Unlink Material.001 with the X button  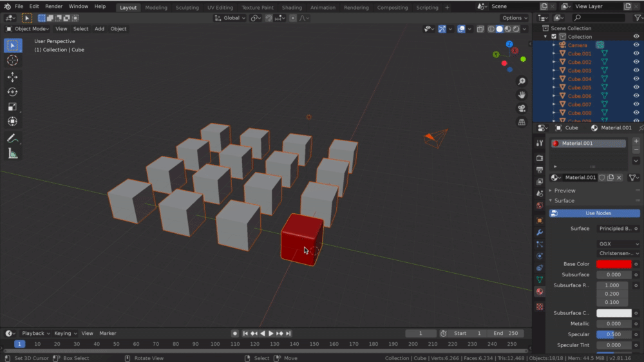pyautogui.click(x=619, y=178)
